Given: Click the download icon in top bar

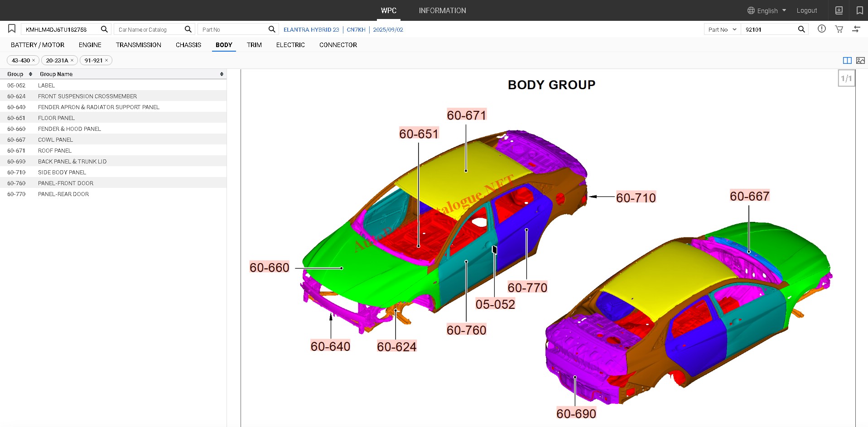Looking at the screenshot, I should point(839,10).
